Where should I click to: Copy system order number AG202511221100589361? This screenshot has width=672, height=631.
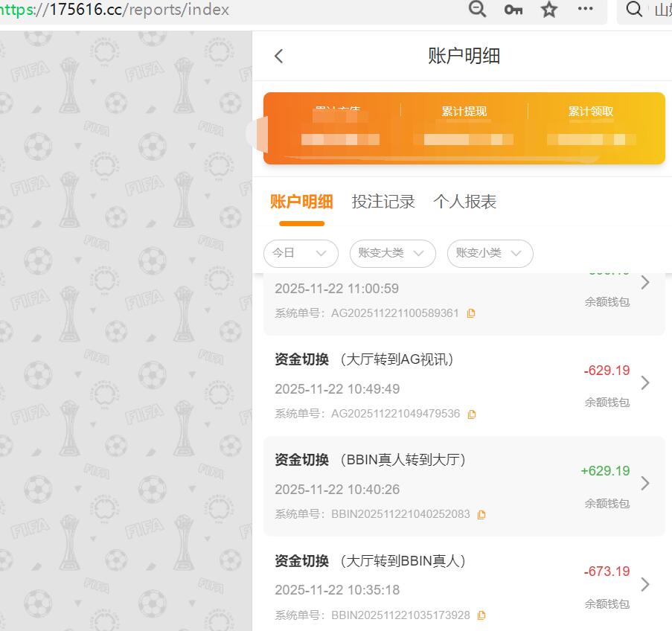[x=470, y=313]
